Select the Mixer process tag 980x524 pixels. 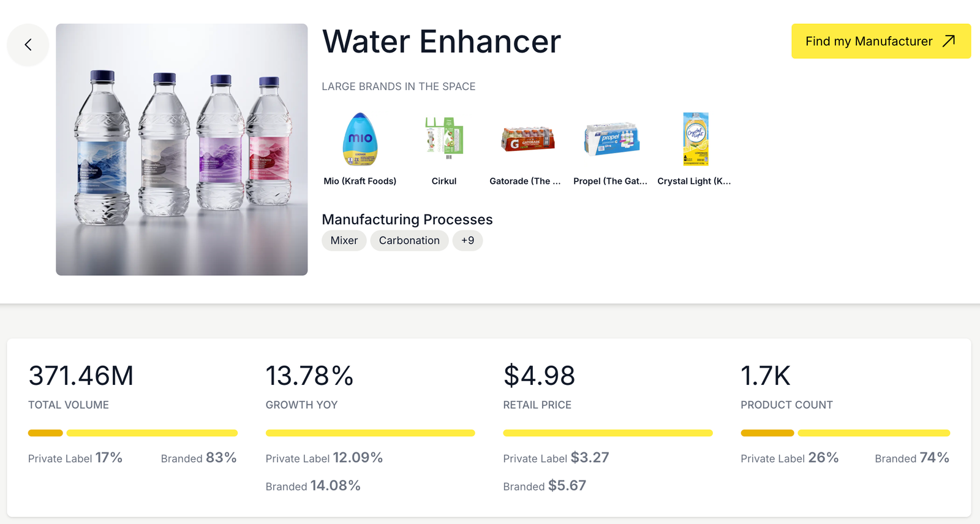(x=344, y=241)
